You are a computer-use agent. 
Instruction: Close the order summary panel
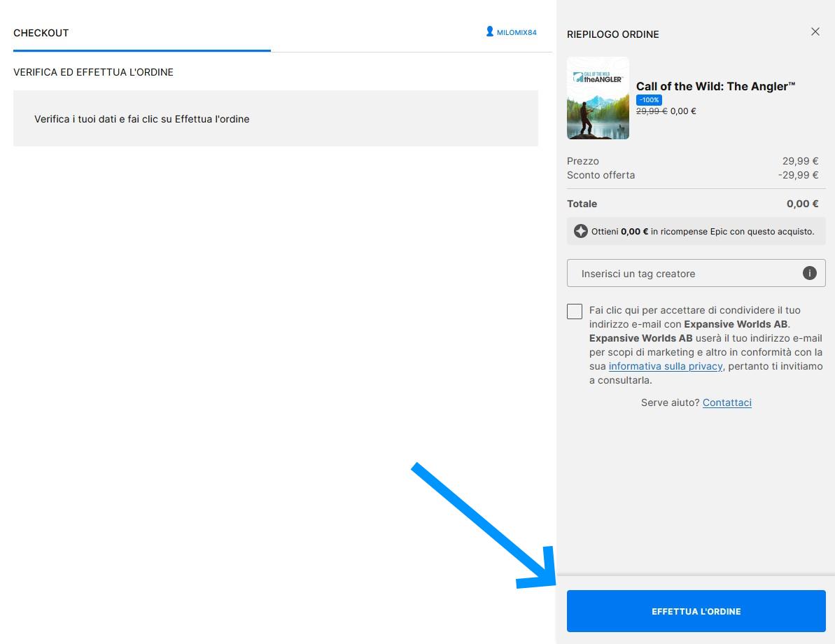(815, 31)
